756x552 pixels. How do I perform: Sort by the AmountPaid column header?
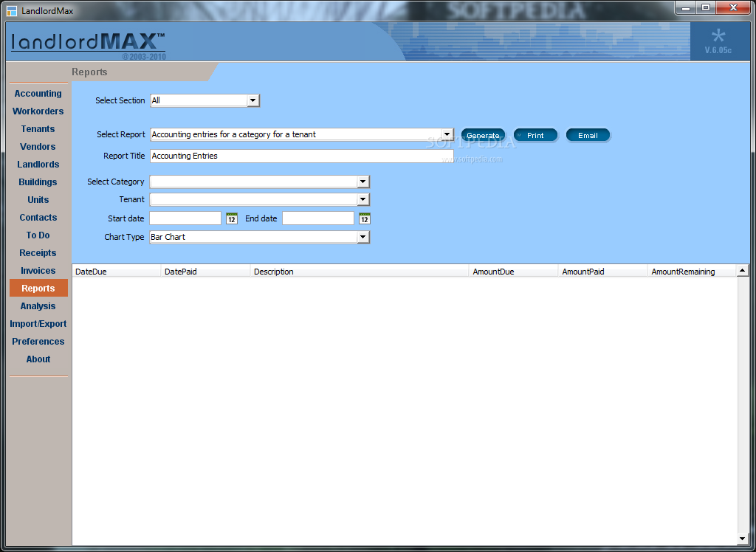pyautogui.click(x=602, y=272)
